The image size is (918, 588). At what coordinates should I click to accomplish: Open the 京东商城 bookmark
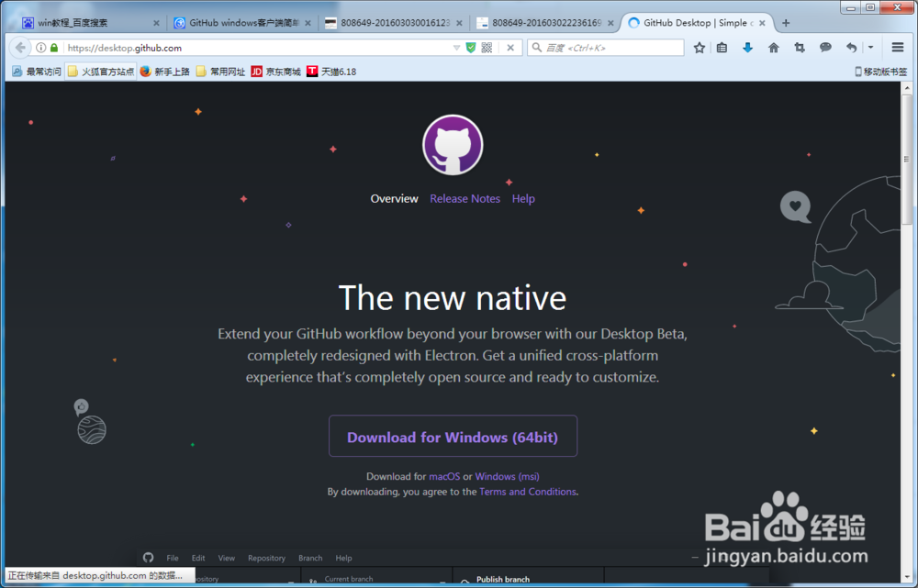pos(275,72)
